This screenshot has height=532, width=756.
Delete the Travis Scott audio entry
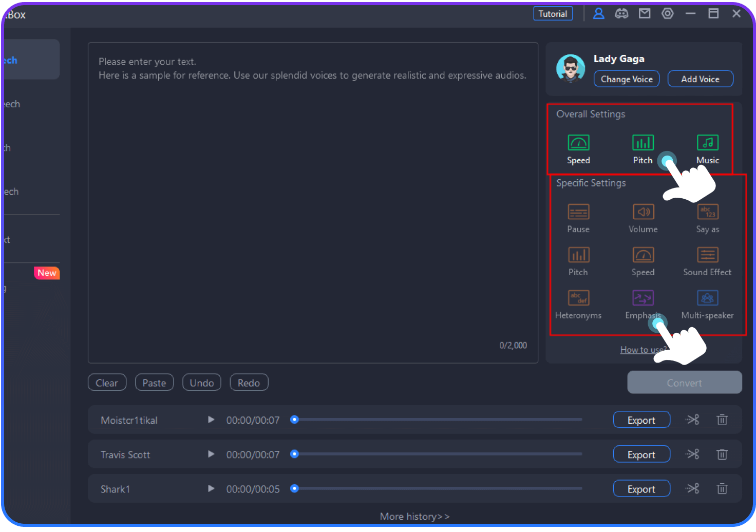pyautogui.click(x=722, y=454)
